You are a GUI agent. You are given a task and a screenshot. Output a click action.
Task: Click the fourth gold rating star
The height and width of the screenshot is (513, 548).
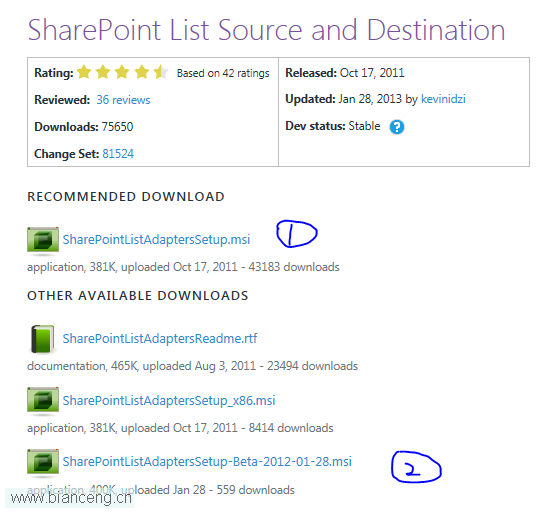click(x=142, y=72)
